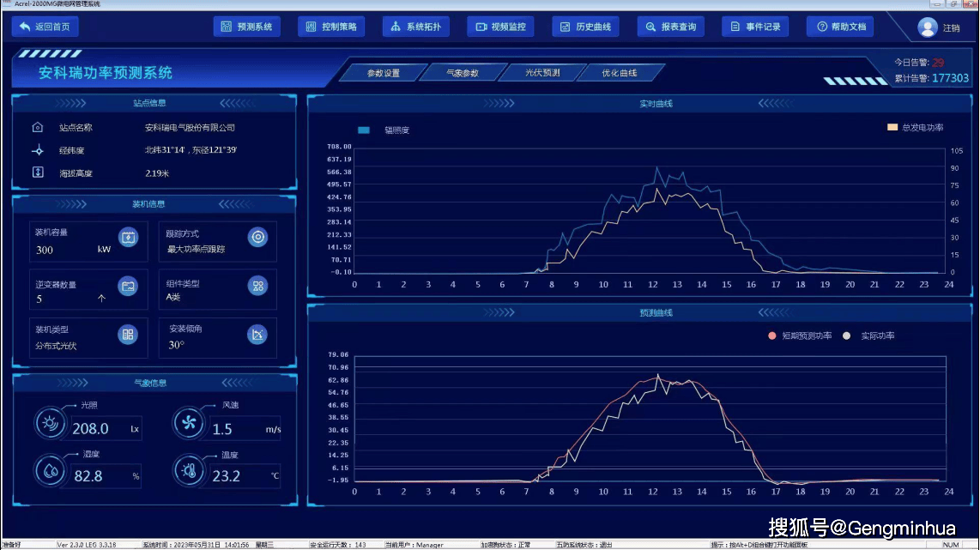The image size is (980, 550).
Task: Click the 海拔高度 altitude icon
Action: [x=38, y=172]
